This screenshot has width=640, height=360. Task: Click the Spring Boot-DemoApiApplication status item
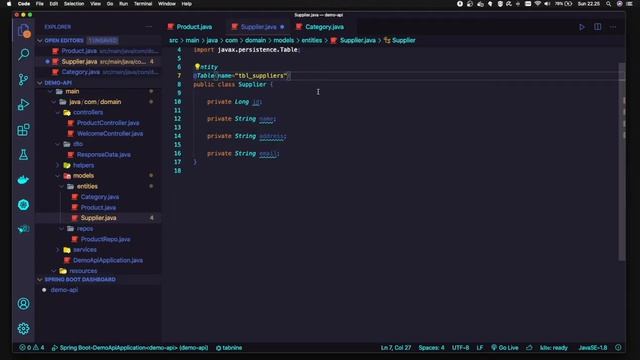(130, 348)
